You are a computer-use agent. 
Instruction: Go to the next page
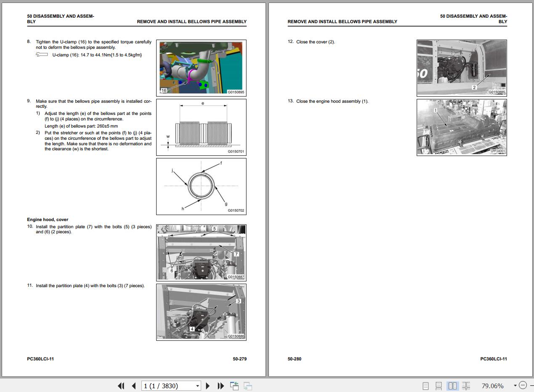207,386
